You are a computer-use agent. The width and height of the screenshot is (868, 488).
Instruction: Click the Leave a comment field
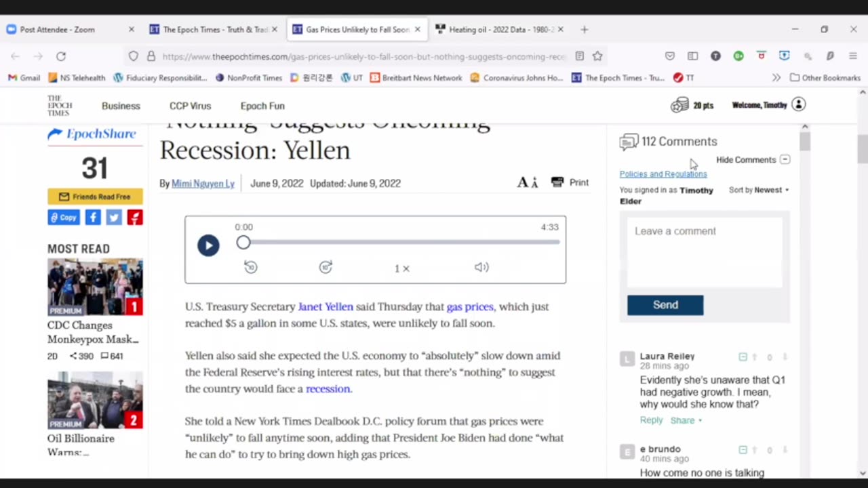[x=705, y=252]
